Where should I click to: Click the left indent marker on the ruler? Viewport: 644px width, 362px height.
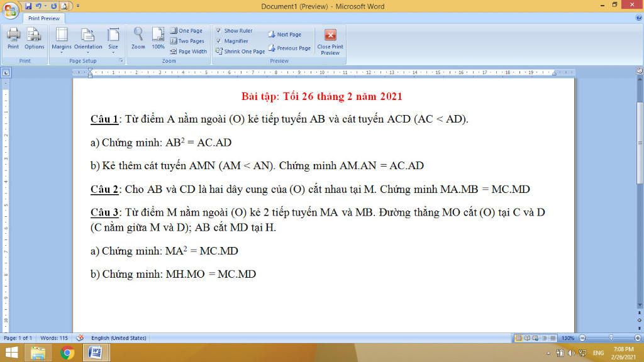click(91, 75)
